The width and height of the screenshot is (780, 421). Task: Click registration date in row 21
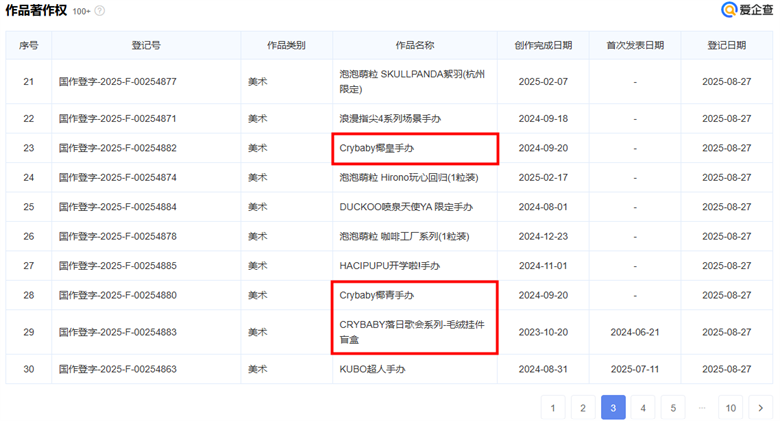pyautogui.click(x=726, y=82)
